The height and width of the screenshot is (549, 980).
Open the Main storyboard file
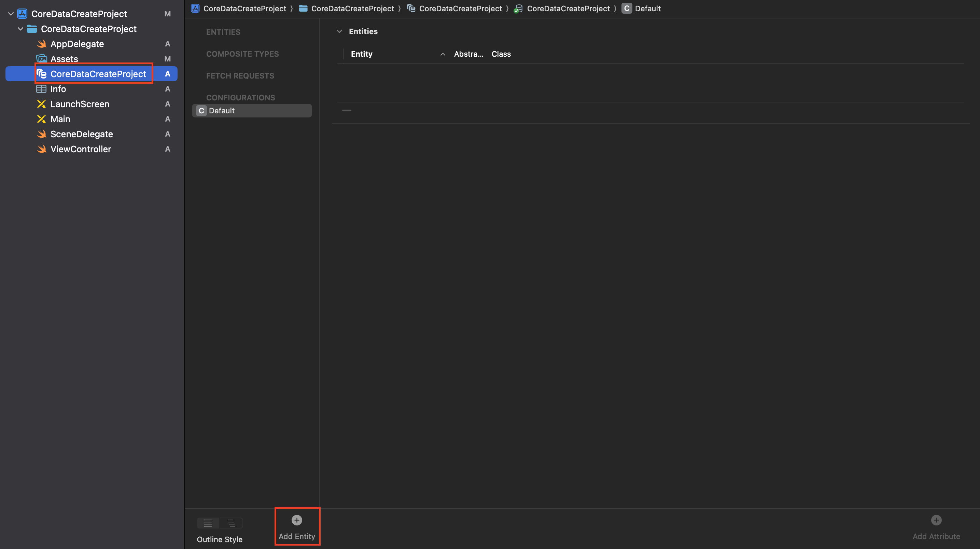pyautogui.click(x=60, y=119)
